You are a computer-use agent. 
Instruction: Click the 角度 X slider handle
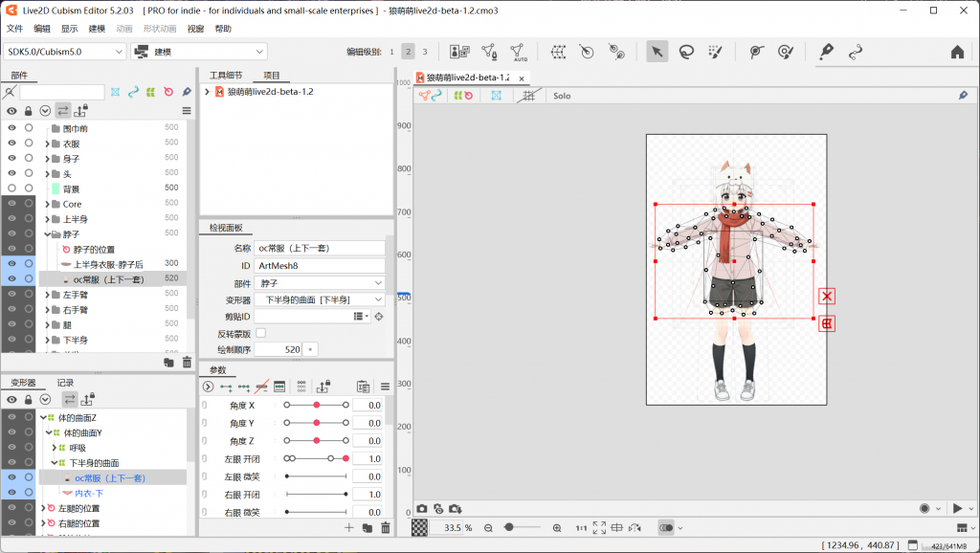[317, 406]
